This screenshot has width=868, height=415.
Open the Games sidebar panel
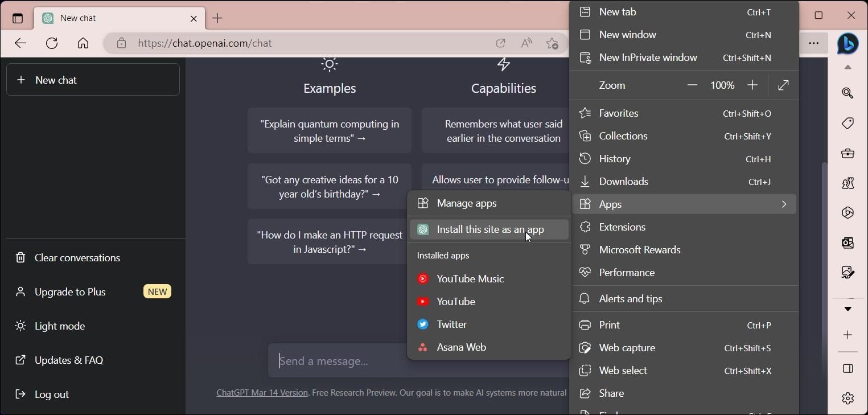848,183
